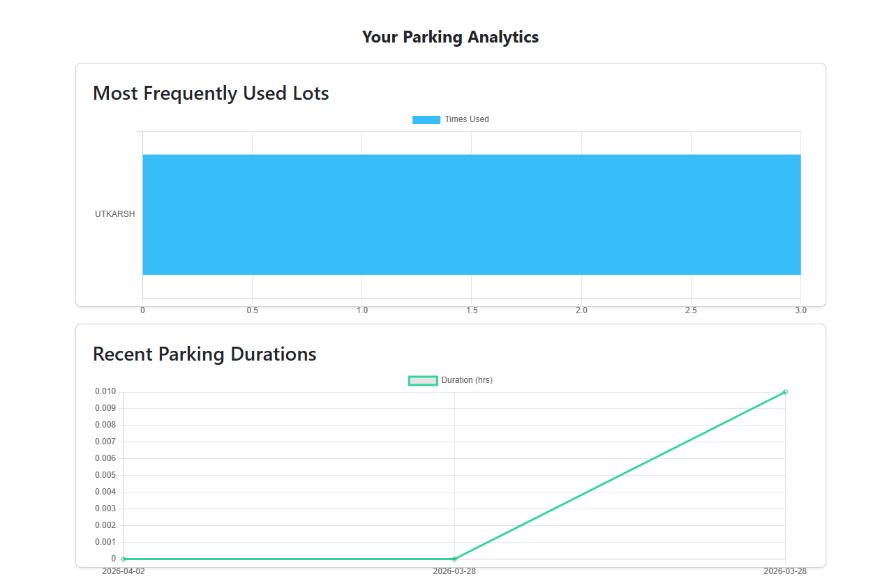Viewport: 880px width, 588px height.
Task: Toggle the Duration (hrs) legend text
Action: 466,380
